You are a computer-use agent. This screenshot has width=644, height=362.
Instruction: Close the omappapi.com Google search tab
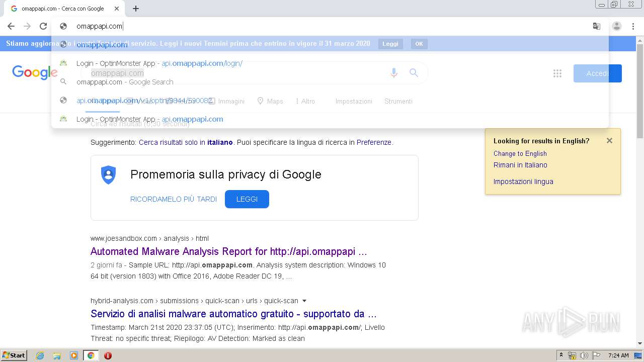tap(117, 9)
